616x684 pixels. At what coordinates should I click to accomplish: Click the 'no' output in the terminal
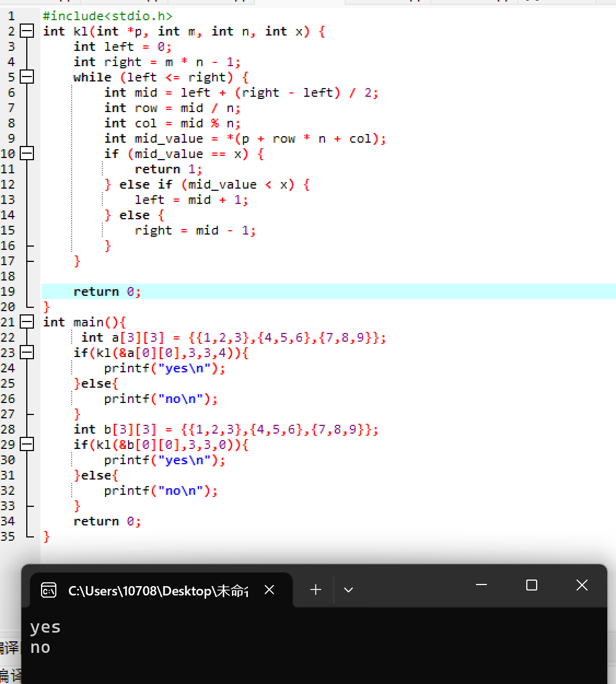(40, 647)
